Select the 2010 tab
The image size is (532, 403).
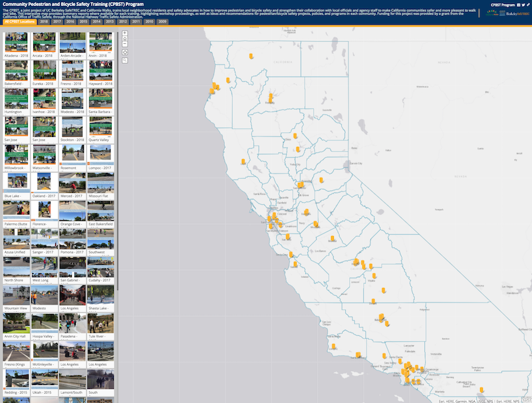[149, 22]
